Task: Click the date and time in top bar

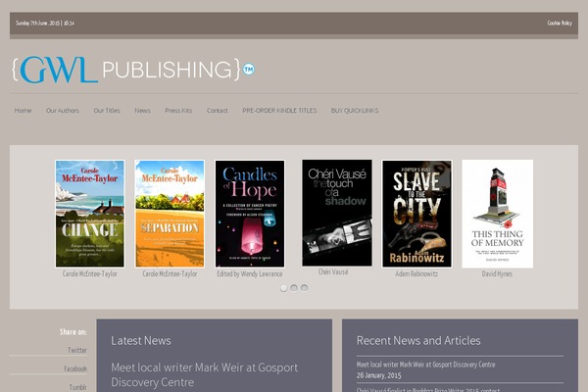Action: pos(45,24)
